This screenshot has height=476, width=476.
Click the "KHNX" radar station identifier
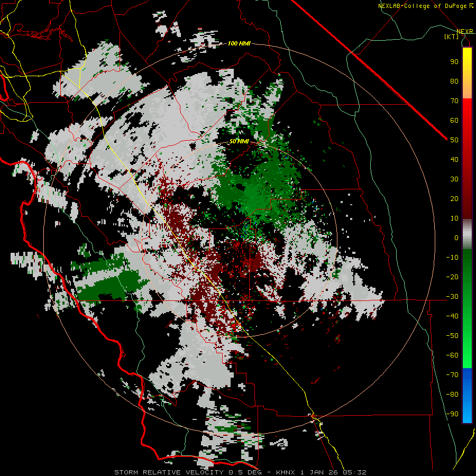pos(286,472)
